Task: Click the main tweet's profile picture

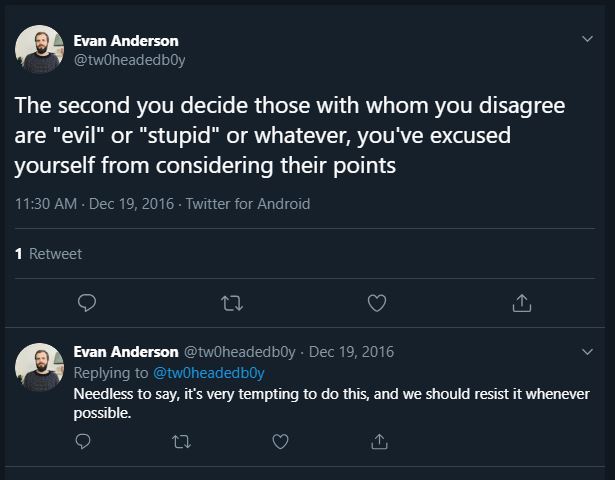Action: (x=40, y=49)
